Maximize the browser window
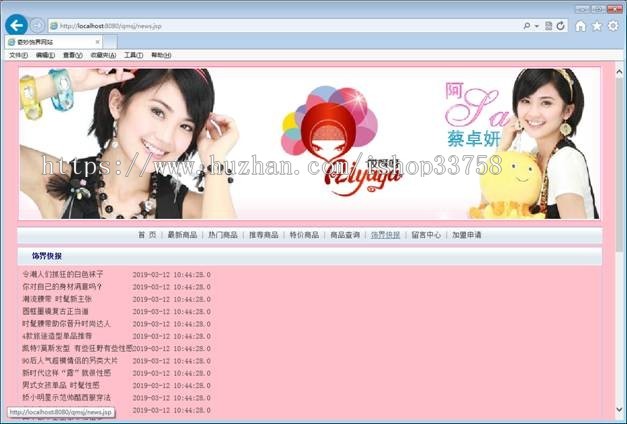Image resolution: width=627 pixels, height=424 pixels. [599, 9]
